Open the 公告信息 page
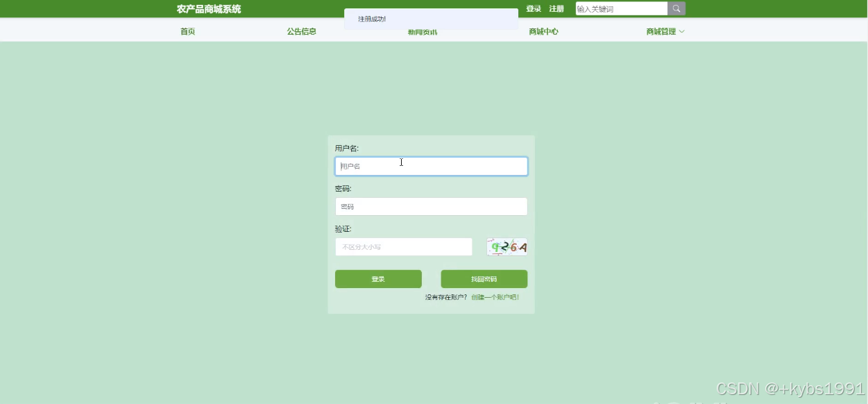 tap(301, 31)
